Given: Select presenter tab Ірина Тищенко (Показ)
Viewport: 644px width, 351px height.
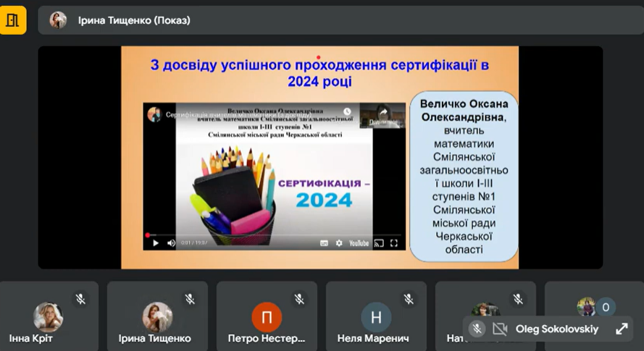Looking at the screenshot, I should pyautogui.click(x=134, y=20).
